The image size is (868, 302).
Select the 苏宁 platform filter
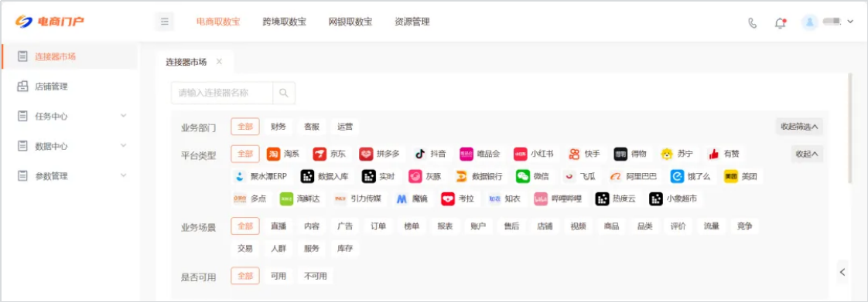tap(677, 154)
